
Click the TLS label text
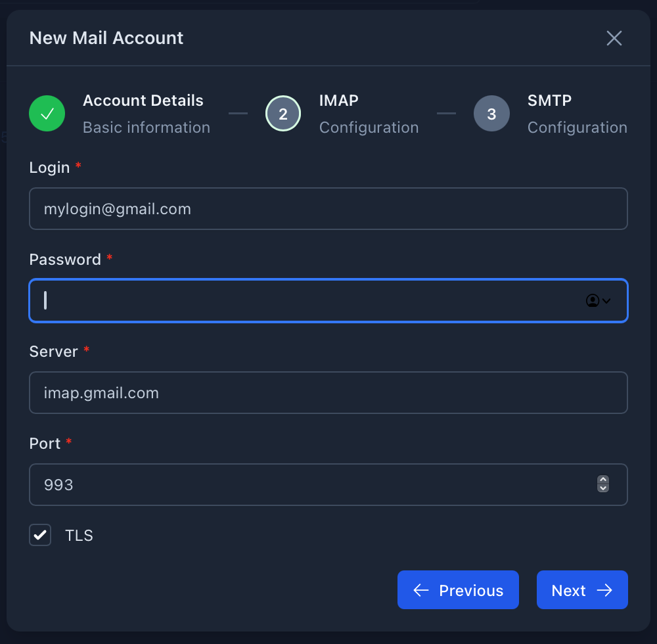[x=79, y=536]
